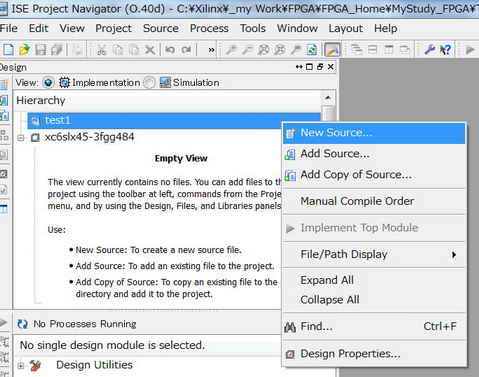Select the Implementation view radio button
This screenshot has height=377, width=479.
(x=48, y=82)
